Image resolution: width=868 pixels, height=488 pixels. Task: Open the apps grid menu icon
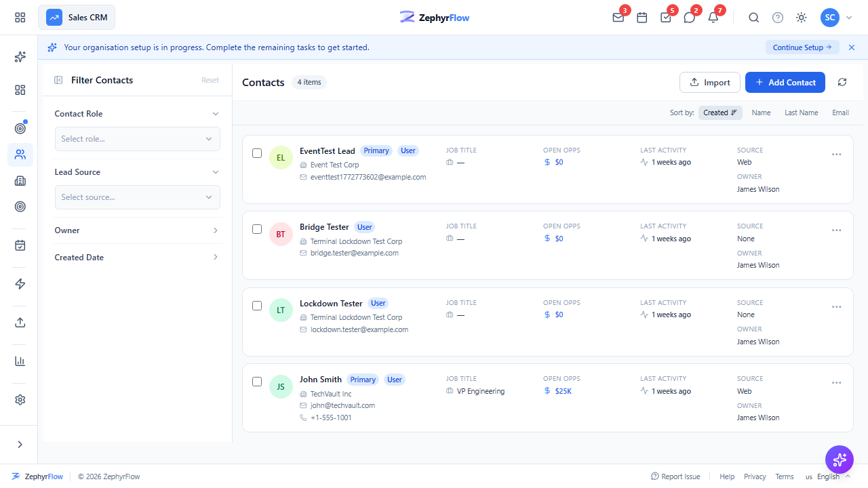point(20,18)
